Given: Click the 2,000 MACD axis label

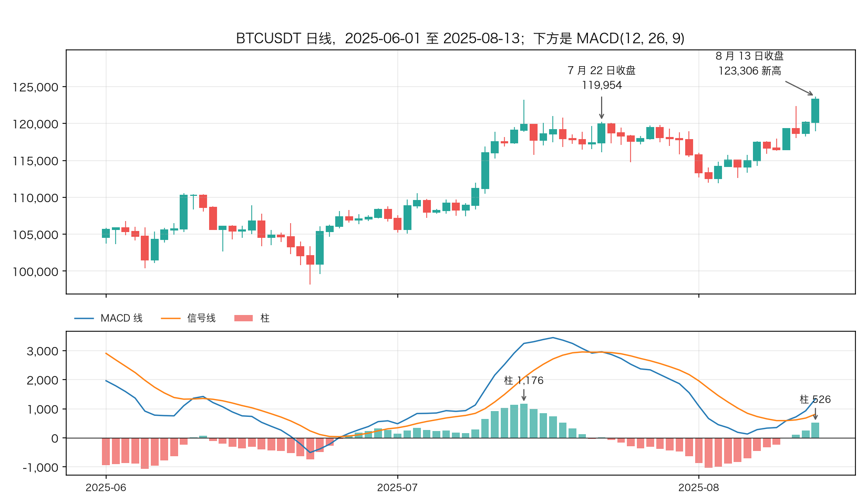Looking at the screenshot, I should [43, 380].
